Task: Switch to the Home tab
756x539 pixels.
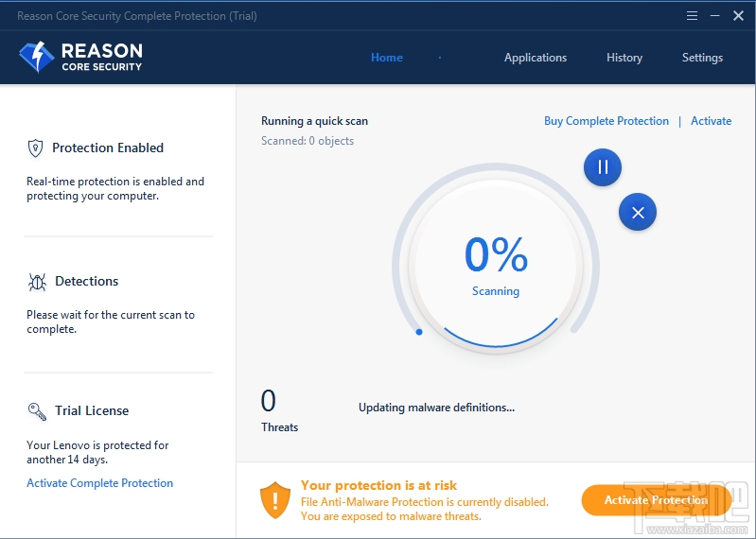Action: click(387, 58)
